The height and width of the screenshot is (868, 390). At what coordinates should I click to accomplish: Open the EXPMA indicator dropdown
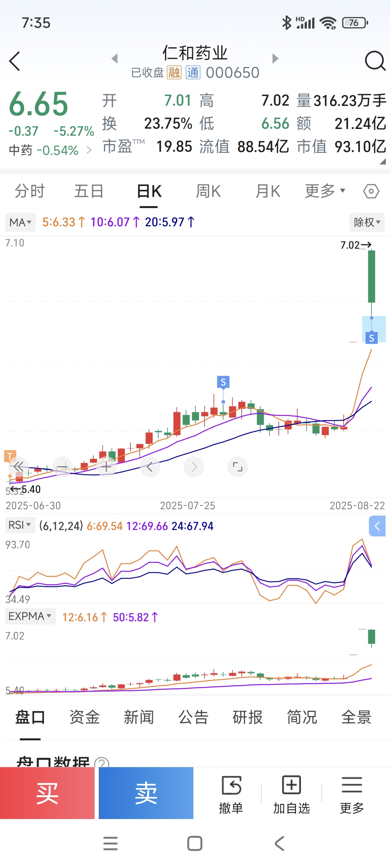(x=30, y=616)
